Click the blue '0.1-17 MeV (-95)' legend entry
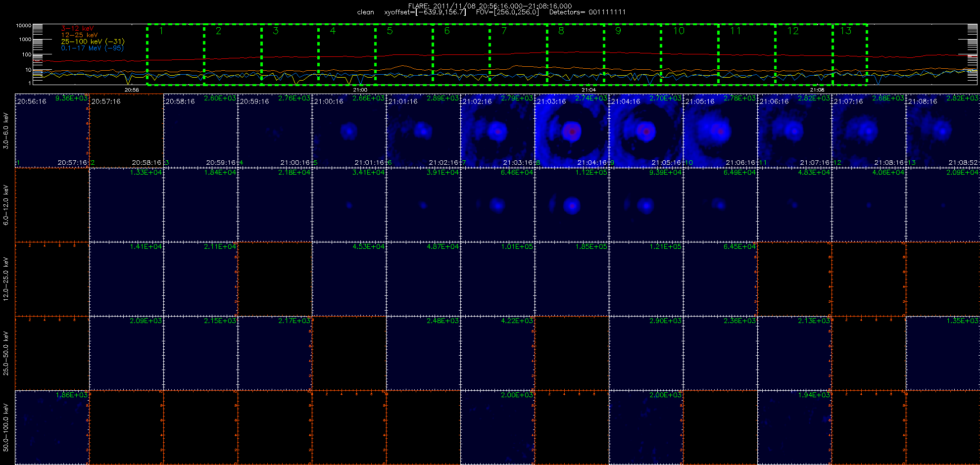 click(x=93, y=48)
